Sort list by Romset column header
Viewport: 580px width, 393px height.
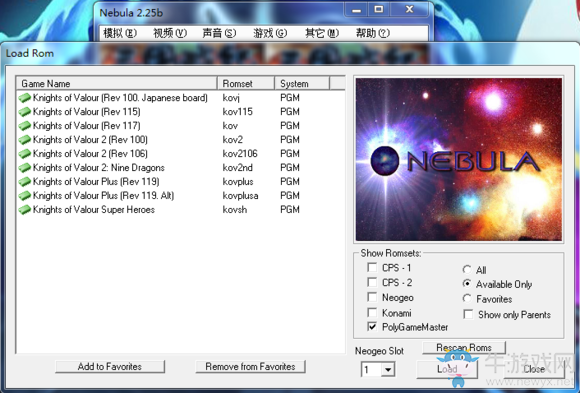246,84
